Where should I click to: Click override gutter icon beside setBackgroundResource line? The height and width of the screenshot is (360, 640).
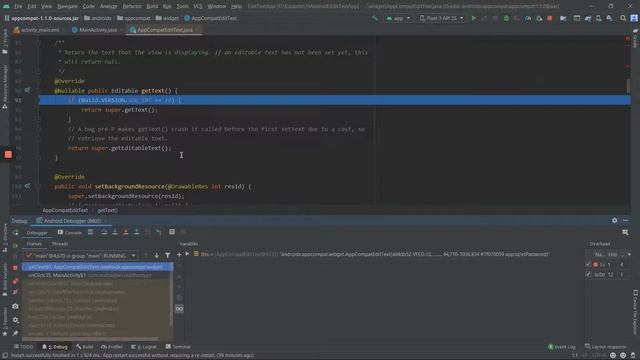[x=27, y=186]
